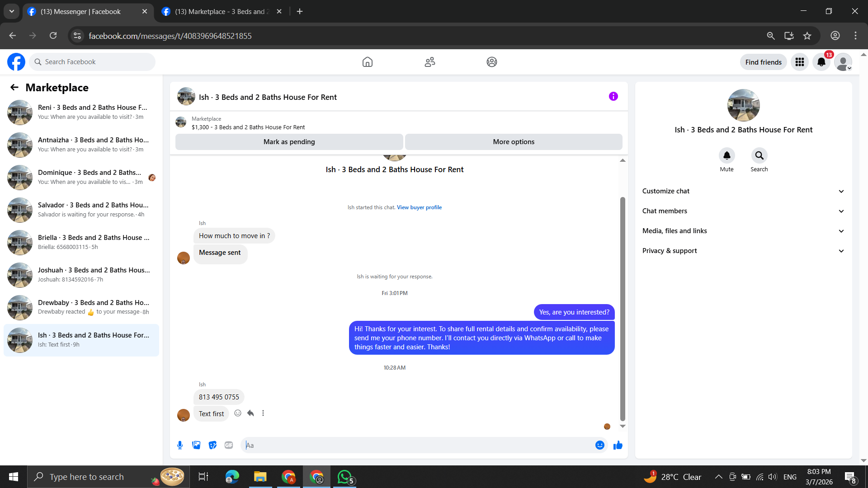This screenshot has width=868, height=488.
Task: Open Chrome menu three dots
Action: tap(855, 36)
